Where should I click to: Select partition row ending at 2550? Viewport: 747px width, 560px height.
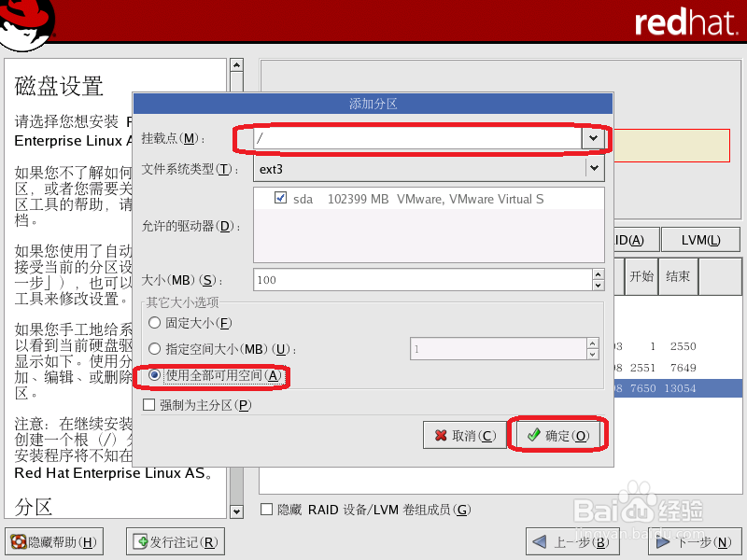(678, 346)
